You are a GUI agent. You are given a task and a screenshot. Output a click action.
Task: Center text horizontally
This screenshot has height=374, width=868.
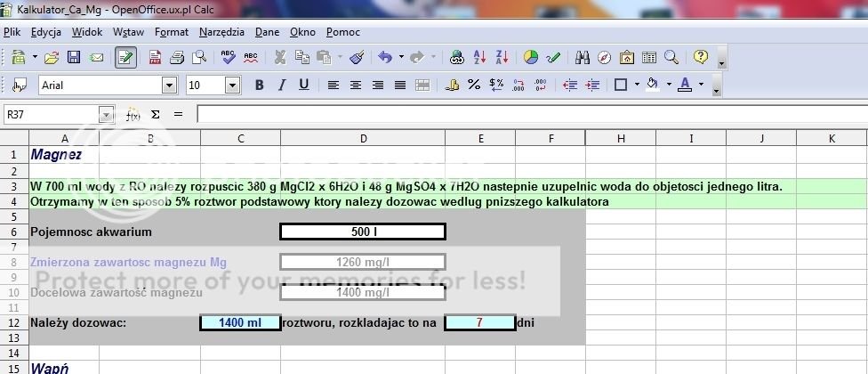356,85
